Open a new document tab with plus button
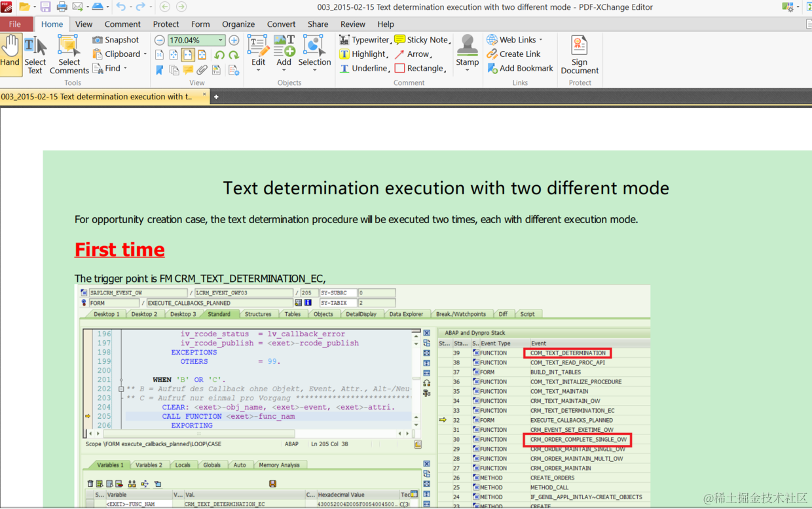 tap(216, 97)
